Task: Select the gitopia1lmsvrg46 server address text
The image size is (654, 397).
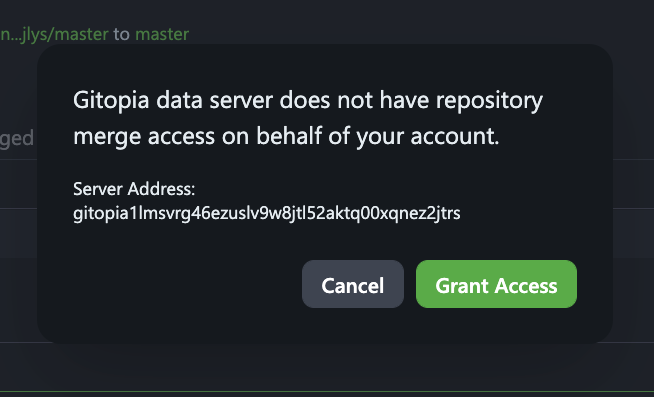Action: click(x=267, y=213)
